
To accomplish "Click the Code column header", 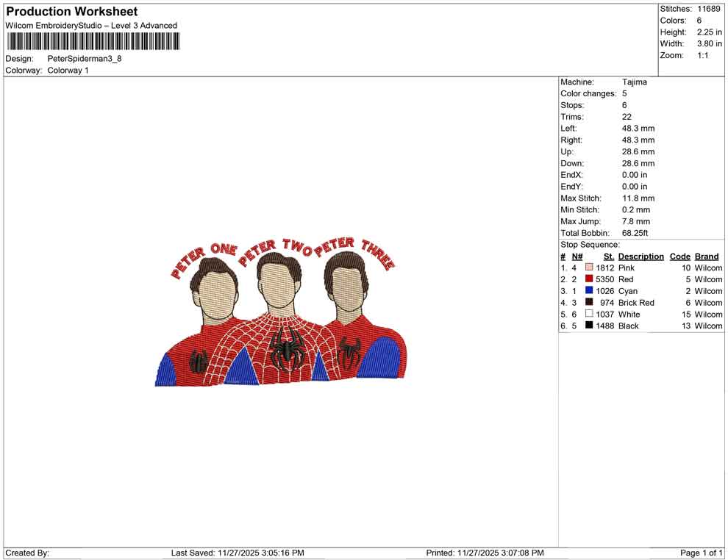I will [x=679, y=256].
